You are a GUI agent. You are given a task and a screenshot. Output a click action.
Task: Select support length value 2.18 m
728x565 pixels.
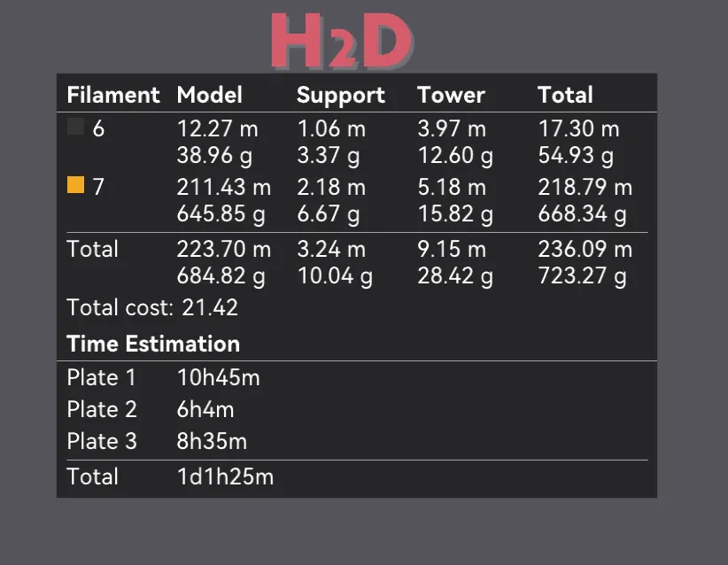pos(331,188)
